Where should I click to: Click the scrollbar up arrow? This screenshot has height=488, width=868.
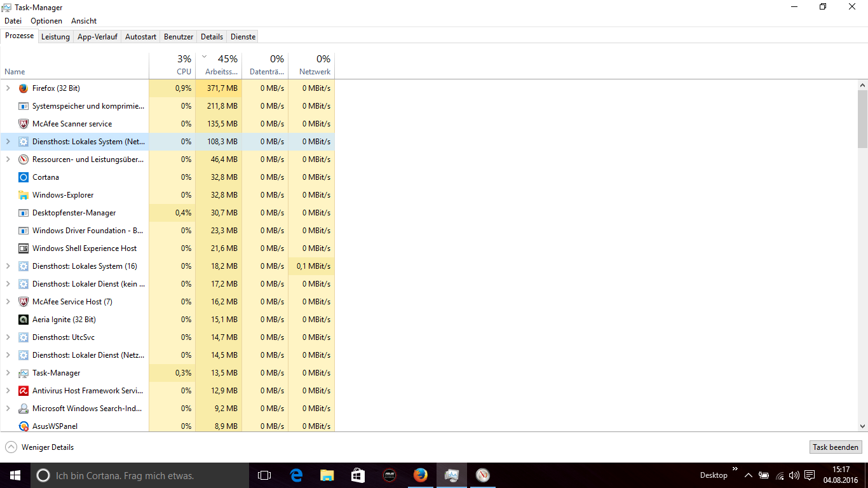click(x=862, y=85)
